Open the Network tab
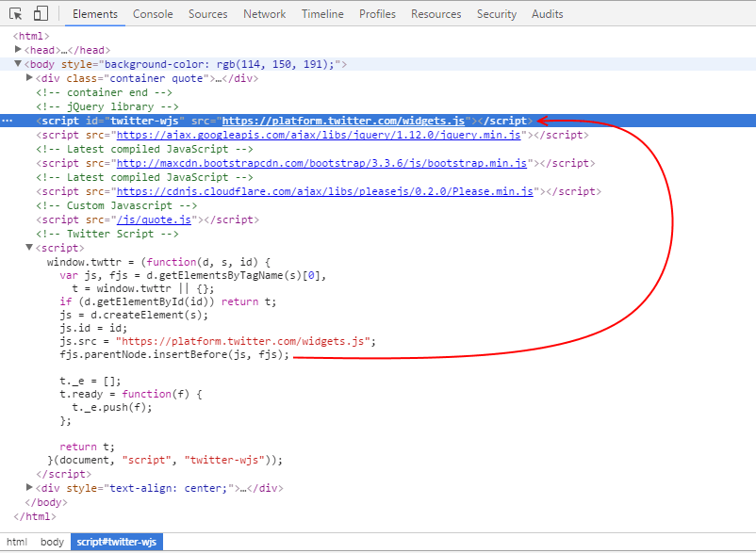Screen dimensions: 756x553 [264, 14]
